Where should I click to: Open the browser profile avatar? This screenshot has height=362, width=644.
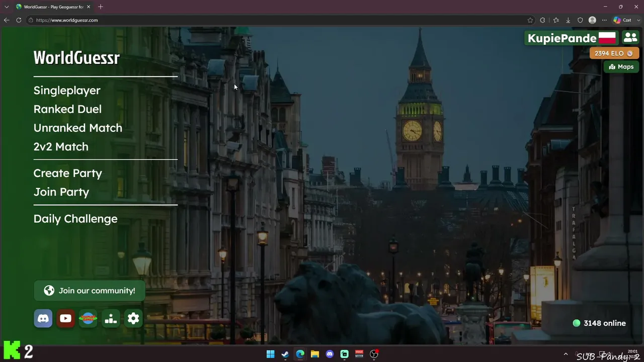click(x=592, y=20)
